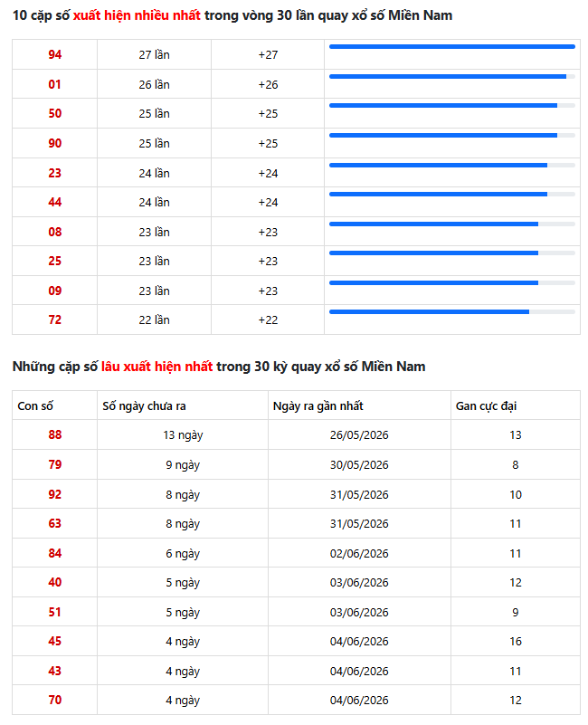Click number 70 in the last row

[54, 700]
